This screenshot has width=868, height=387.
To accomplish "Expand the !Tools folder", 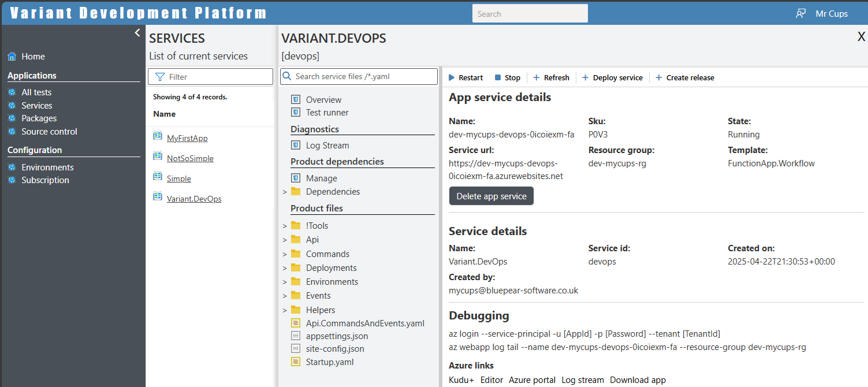I will pos(285,226).
